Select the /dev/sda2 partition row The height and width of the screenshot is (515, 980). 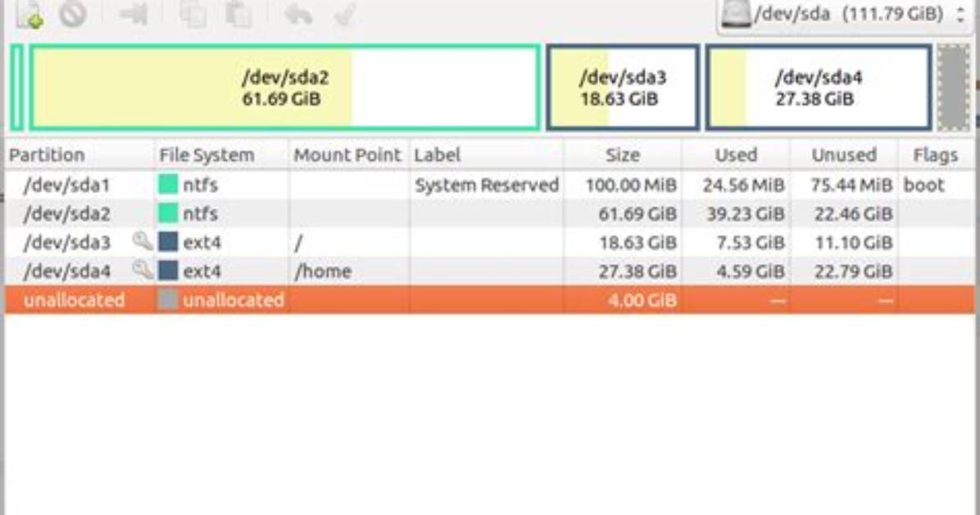click(490, 214)
